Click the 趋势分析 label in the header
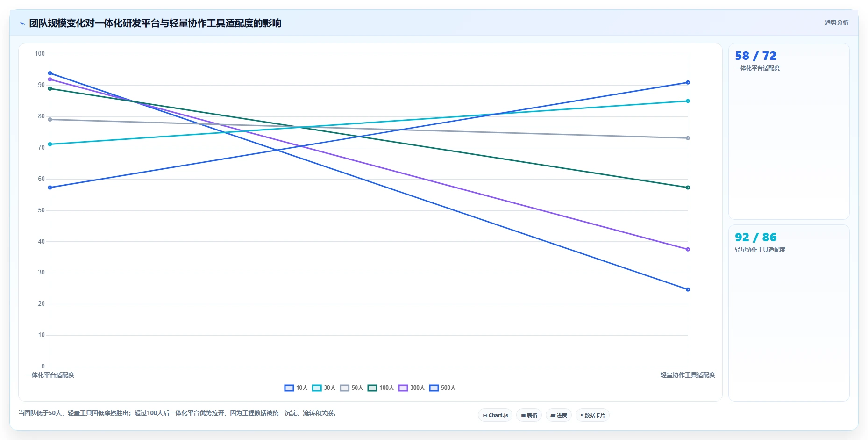 coord(836,22)
